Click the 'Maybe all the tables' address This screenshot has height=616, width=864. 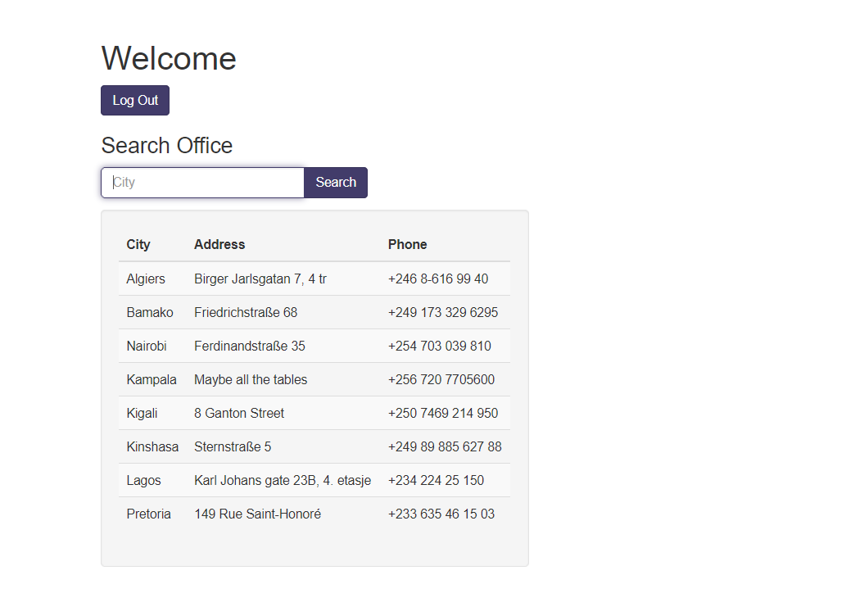(251, 380)
